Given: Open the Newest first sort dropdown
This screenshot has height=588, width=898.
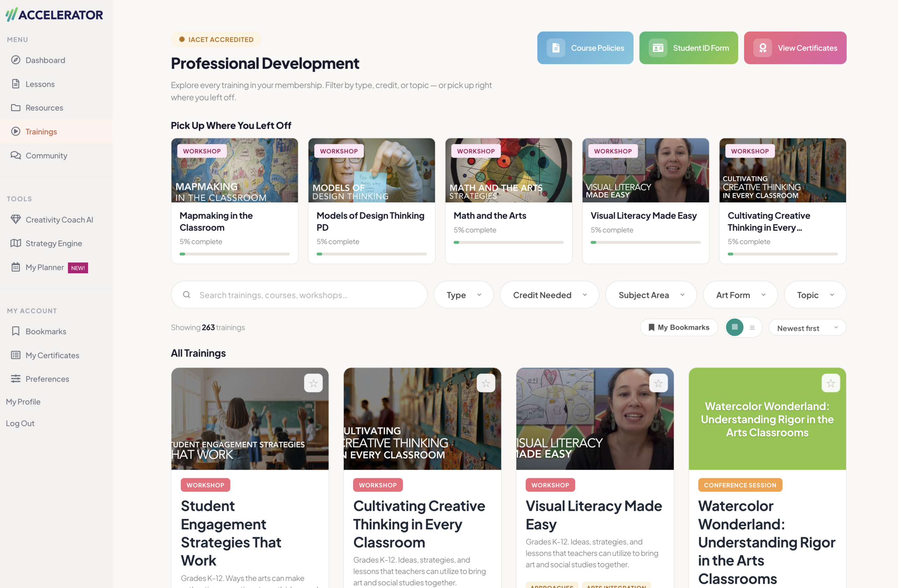Looking at the screenshot, I should [x=807, y=328].
